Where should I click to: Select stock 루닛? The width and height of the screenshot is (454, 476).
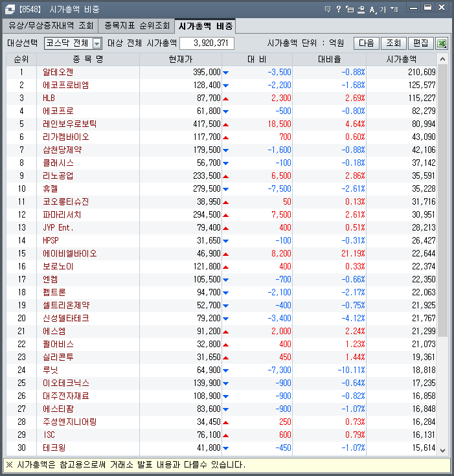(51, 370)
